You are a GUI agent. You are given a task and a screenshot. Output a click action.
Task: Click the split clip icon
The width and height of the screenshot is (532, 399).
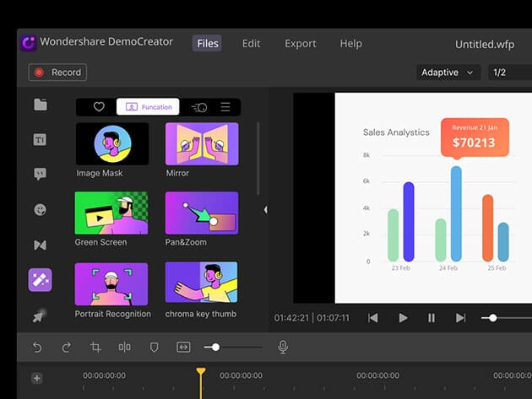125,347
